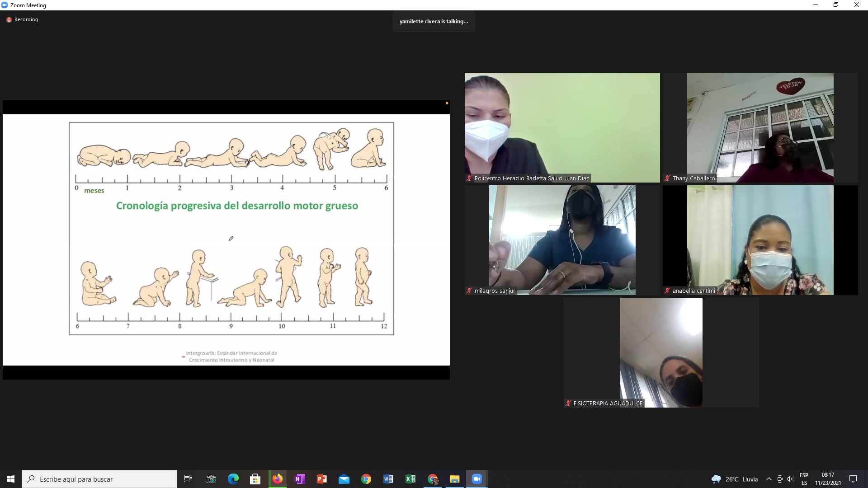Open OneNote from the taskbar
The image size is (868, 488).
point(299,479)
